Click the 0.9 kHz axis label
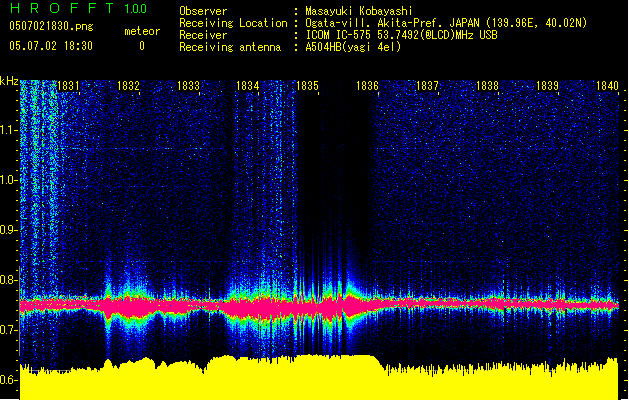 click(x=9, y=230)
